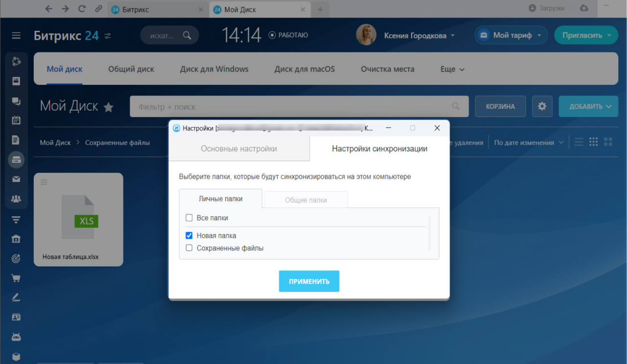The image size is (627, 364).
Task: Open the box inventory icon in sidebar
Action: [16, 357]
